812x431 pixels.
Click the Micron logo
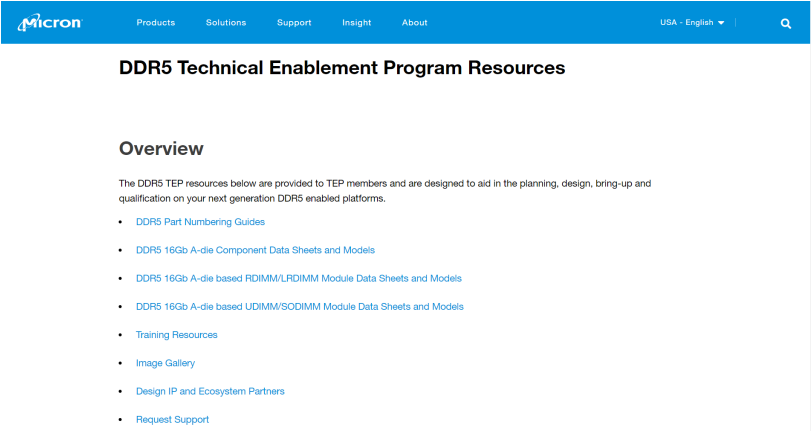click(50, 22)
